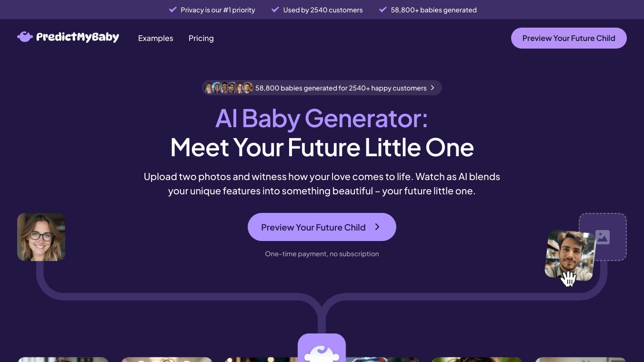Click the arrow in center Preview Your Future Child button
Image resolution: width=644 pixels, height=362 pixels.
tap(377, 227)
